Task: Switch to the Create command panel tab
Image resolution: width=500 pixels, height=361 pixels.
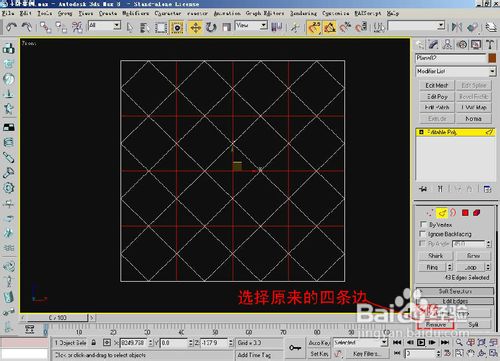Action: click(x=420, y=44)
